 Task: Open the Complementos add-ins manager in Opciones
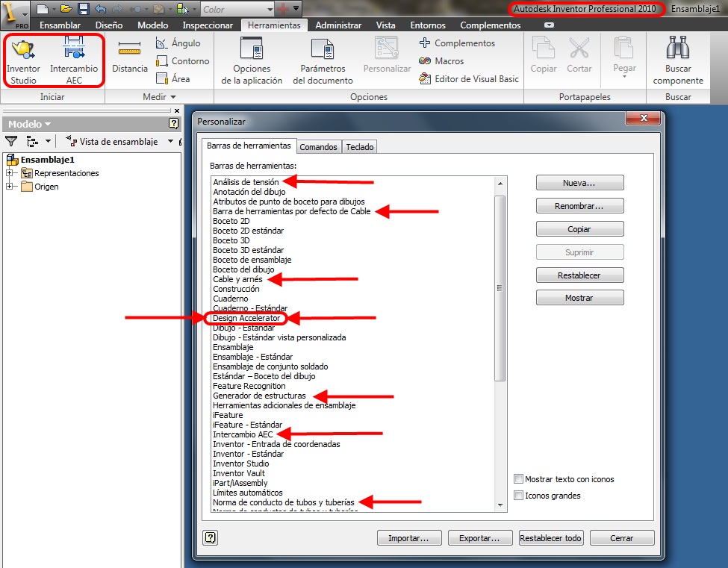pos(457,43)
